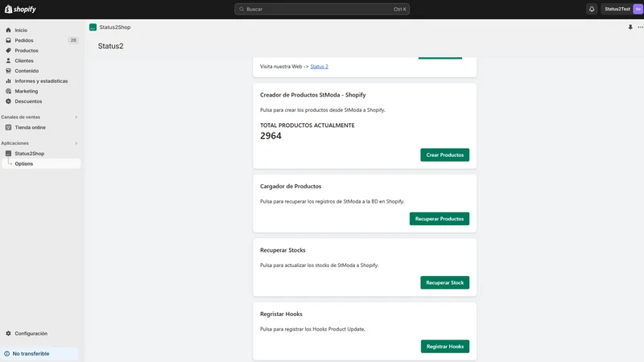Select Options sub-item
The width and height of the screenshot is (644, 362).
(x=41, y=164)
